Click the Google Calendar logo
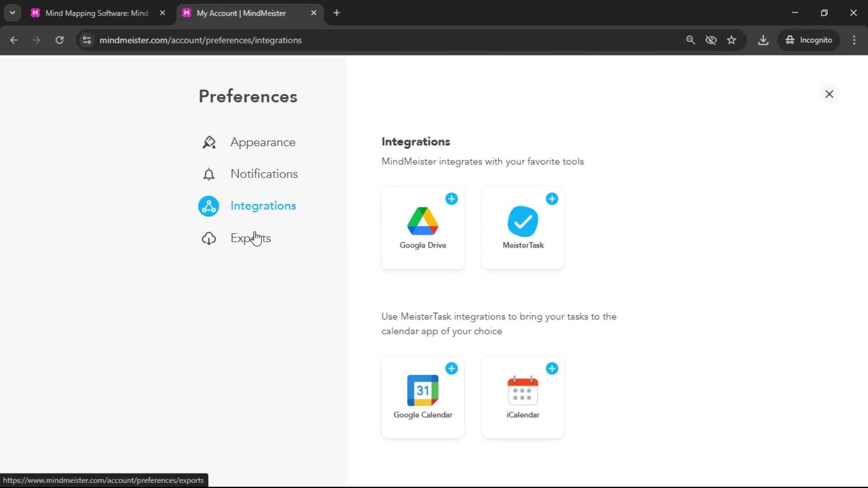This screenshot has height=488, width=868. coord(423,390)
